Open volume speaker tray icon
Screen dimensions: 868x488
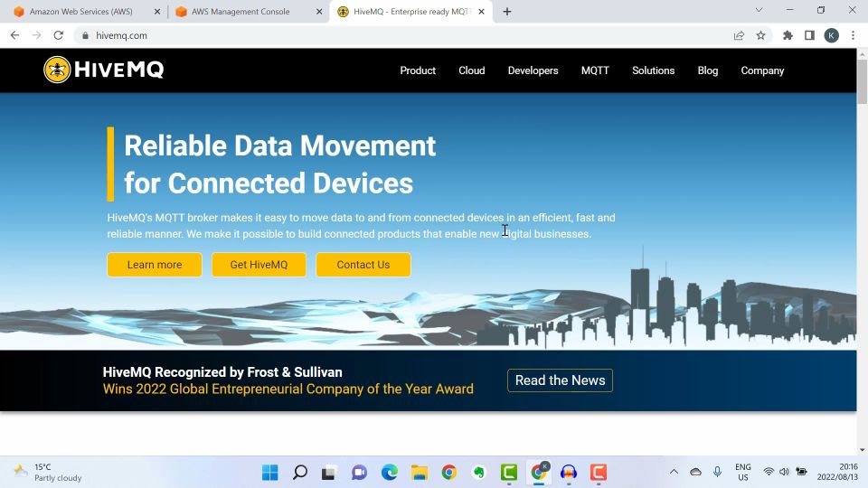click(x=784, y=472)
